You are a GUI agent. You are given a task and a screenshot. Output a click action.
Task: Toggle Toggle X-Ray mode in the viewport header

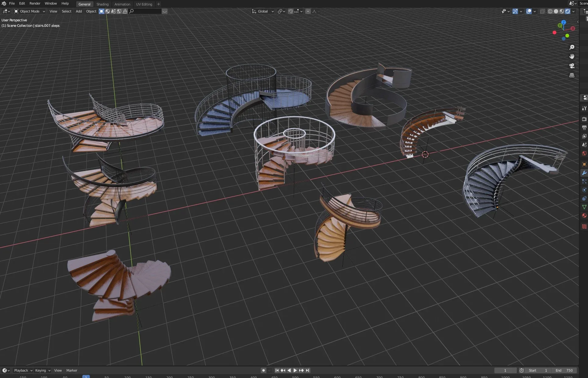(x=542, y=11)
